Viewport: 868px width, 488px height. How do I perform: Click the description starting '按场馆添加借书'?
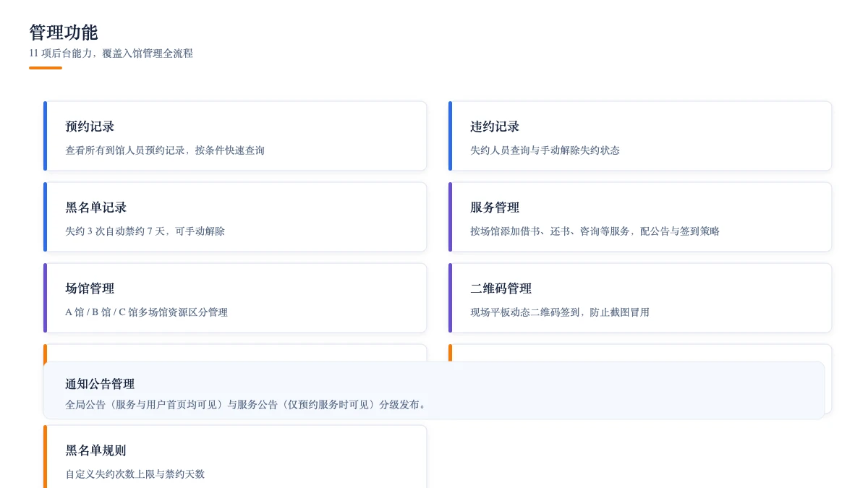[595, 231]
